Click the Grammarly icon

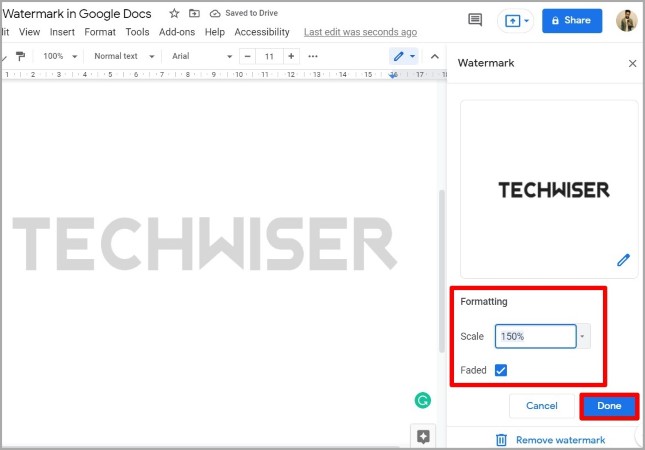click(422, 400)
